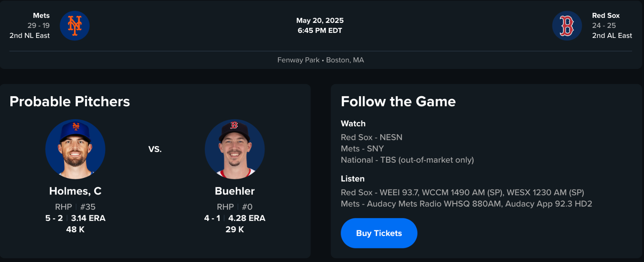Select the Red Sox team name in header

click(x=606, y=15)
